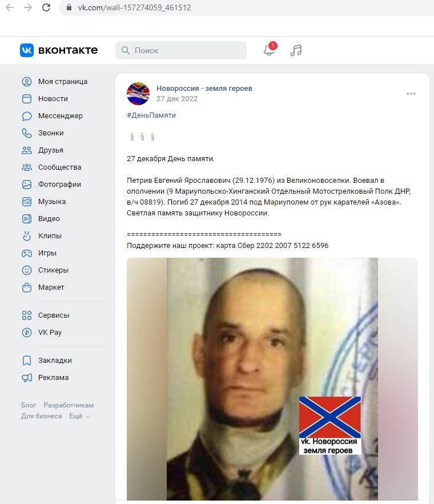Open the music note icon in header
Viewport: 434px width, 504px height.
[296, 50]
